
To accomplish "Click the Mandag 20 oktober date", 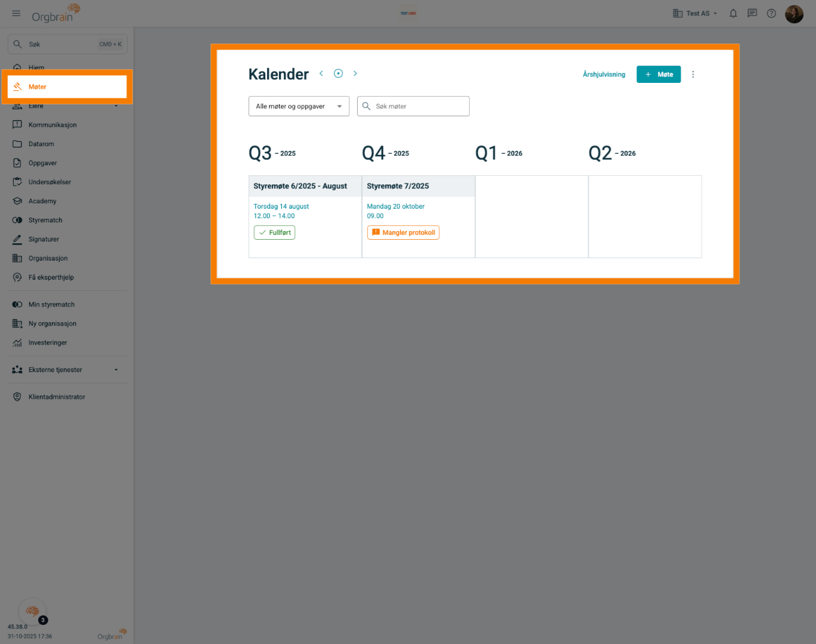I will (396, 206).
